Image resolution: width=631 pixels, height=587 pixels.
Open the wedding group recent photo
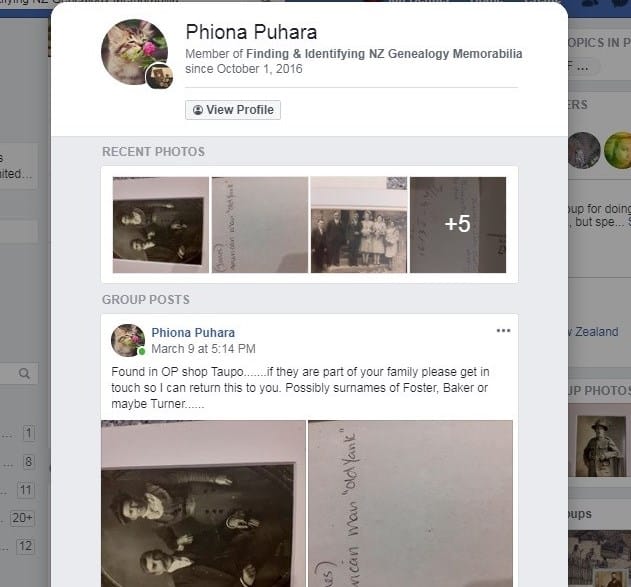coord(359,225)
